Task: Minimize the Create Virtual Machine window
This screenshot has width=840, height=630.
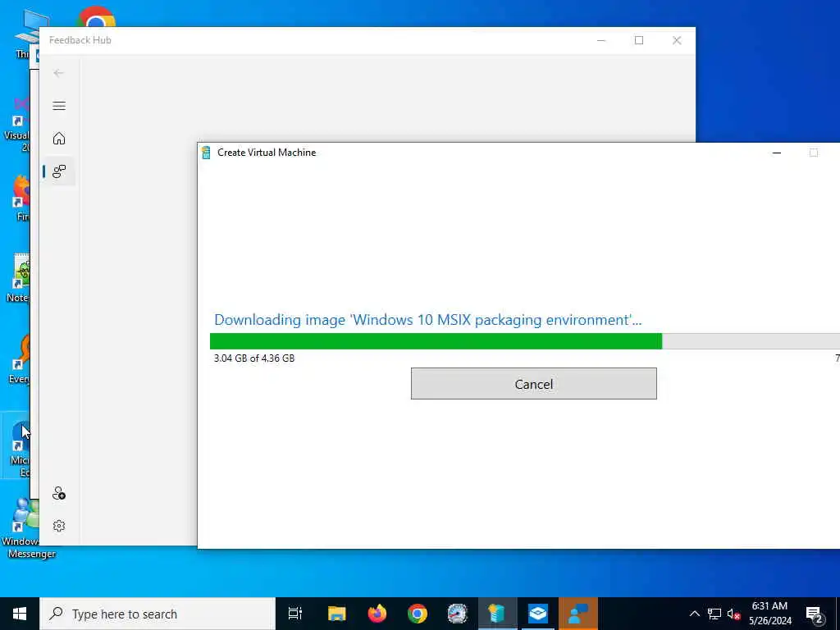Action: tap(777, 153)
